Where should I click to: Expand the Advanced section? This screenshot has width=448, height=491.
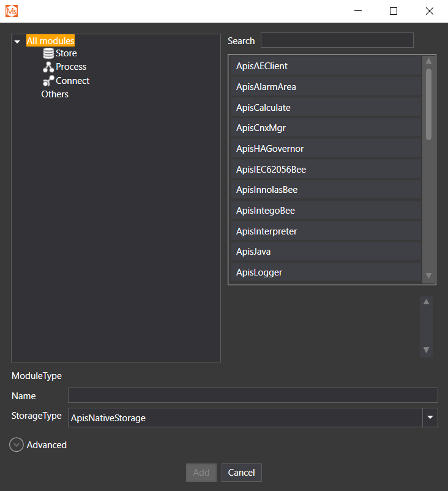click(17, 445)
